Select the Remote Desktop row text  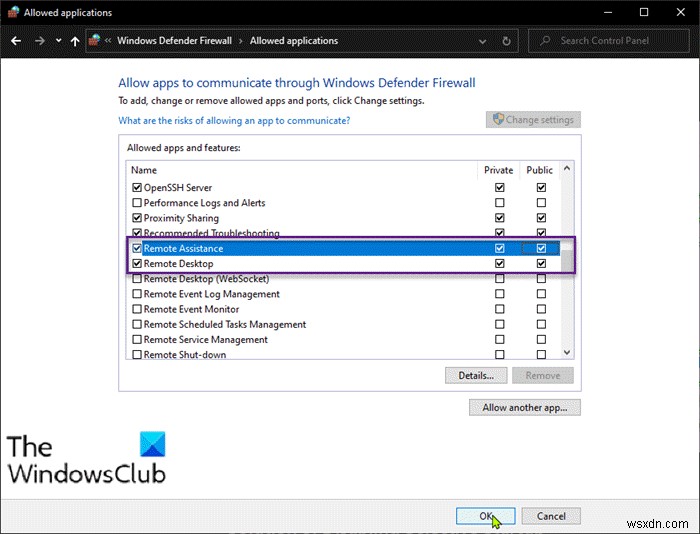pos(178,264)
